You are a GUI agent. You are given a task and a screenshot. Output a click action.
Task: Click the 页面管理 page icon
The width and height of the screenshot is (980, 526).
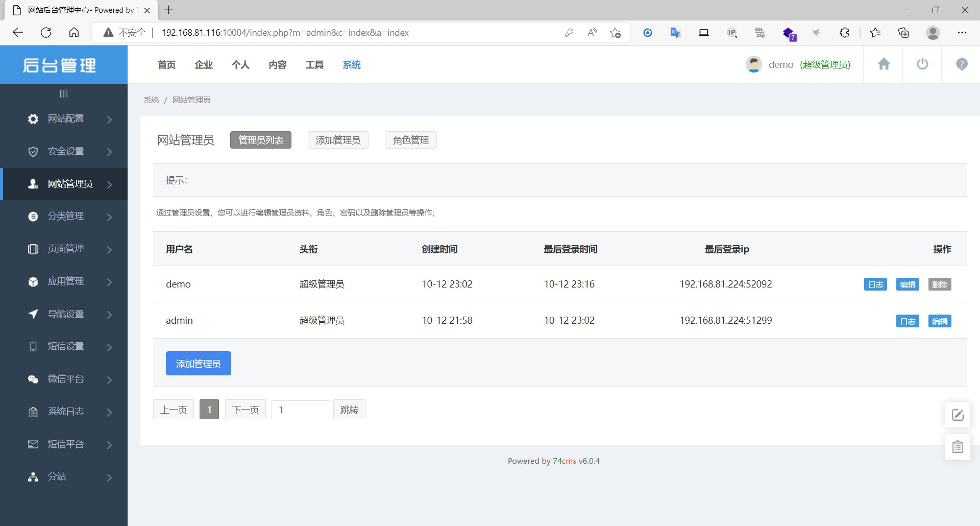pos(33,249)
